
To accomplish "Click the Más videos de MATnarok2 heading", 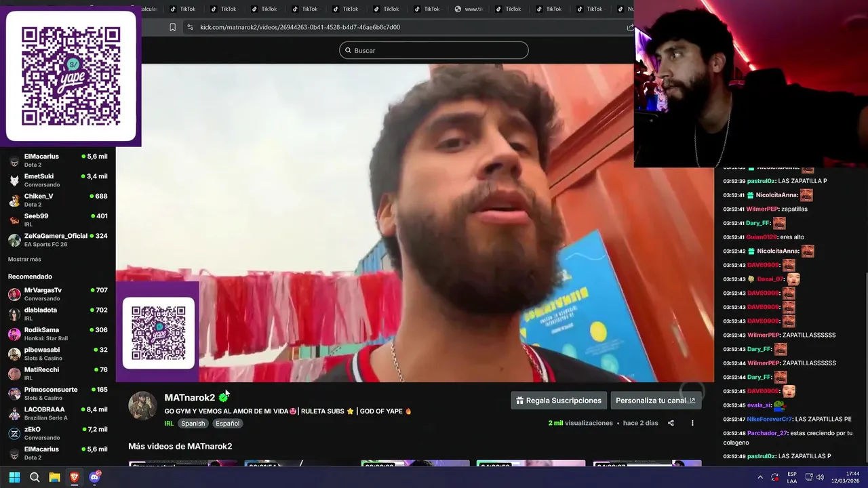I will pos(180,446).
